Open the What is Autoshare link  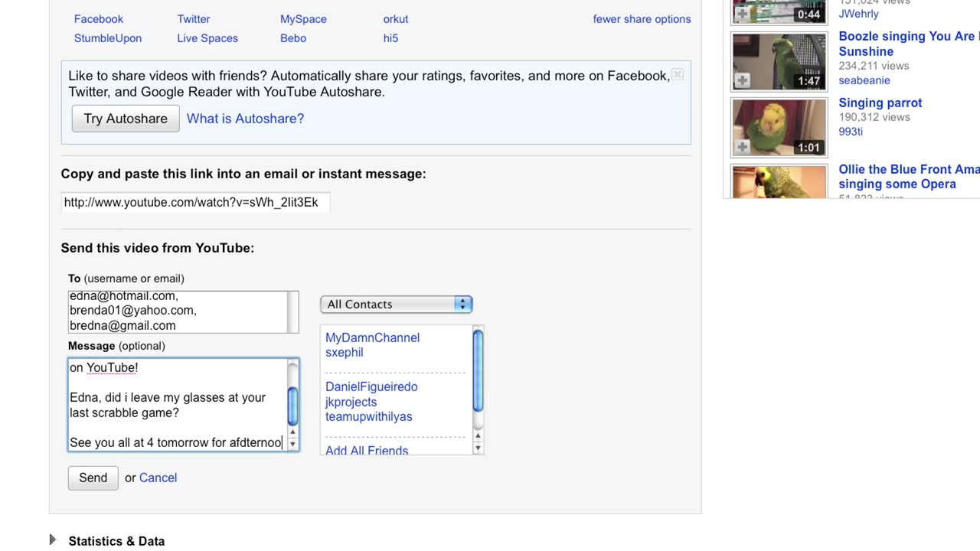click(245, 119)
